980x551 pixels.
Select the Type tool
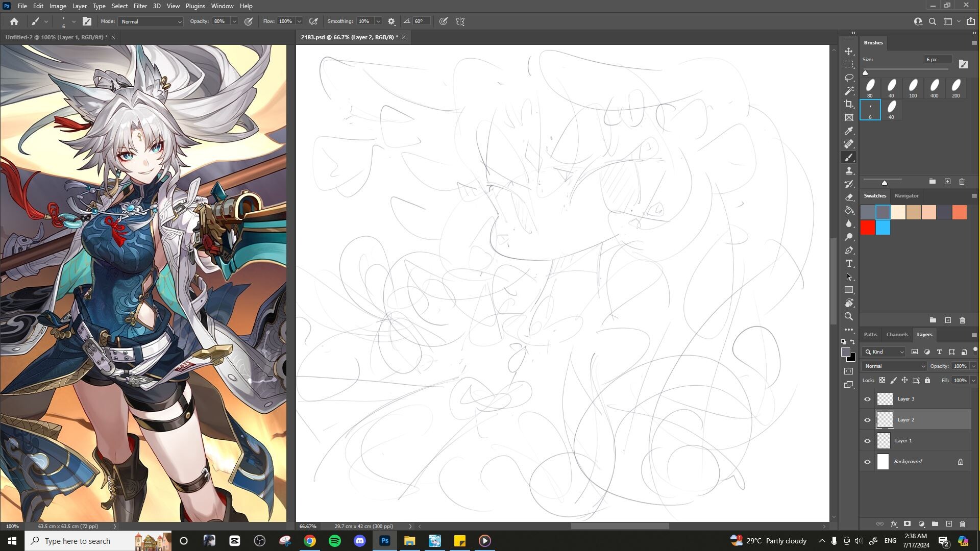tap(849, 264)
